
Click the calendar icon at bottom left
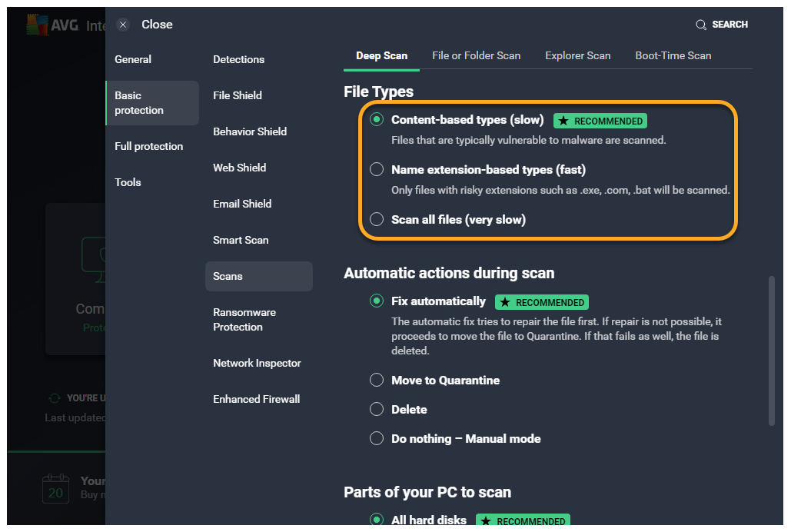pyautogui.click(x=55, y=489)
